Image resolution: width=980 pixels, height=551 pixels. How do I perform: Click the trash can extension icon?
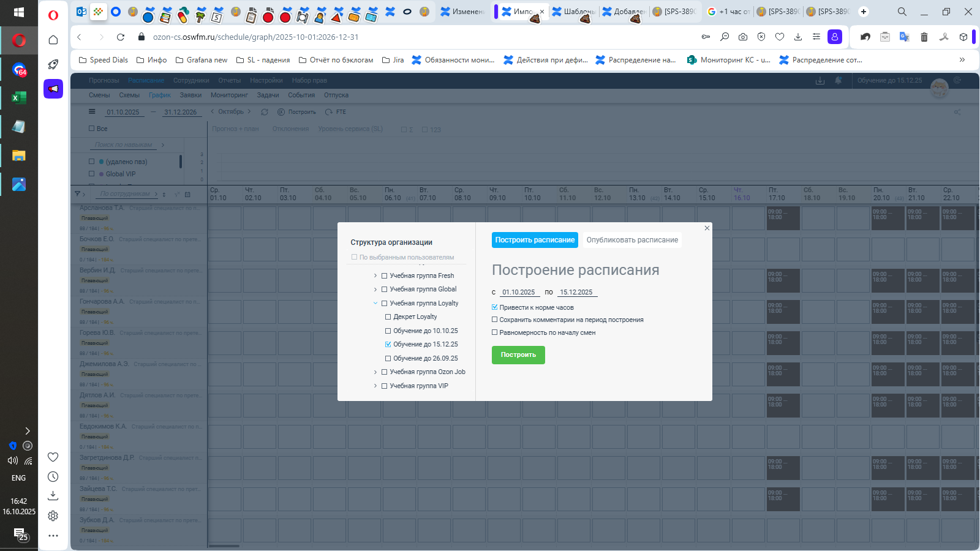coord(924,37)
